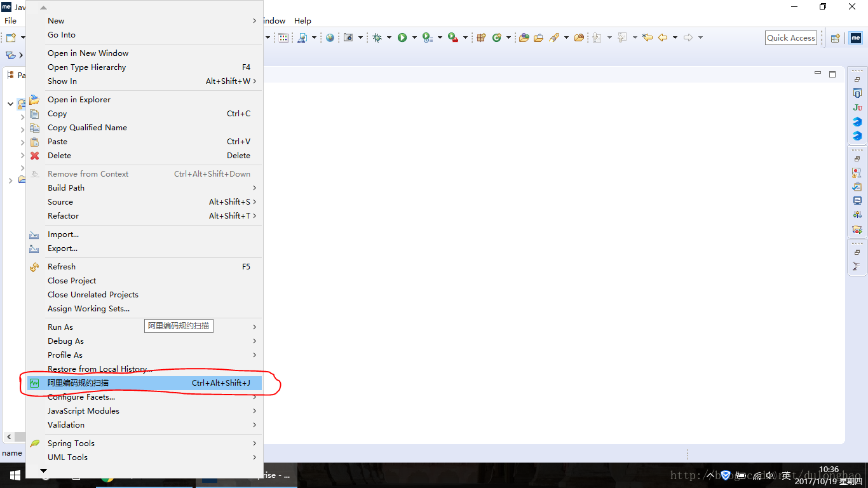
Task: Expand the New submenu arrow
Action: coord(254,21)
